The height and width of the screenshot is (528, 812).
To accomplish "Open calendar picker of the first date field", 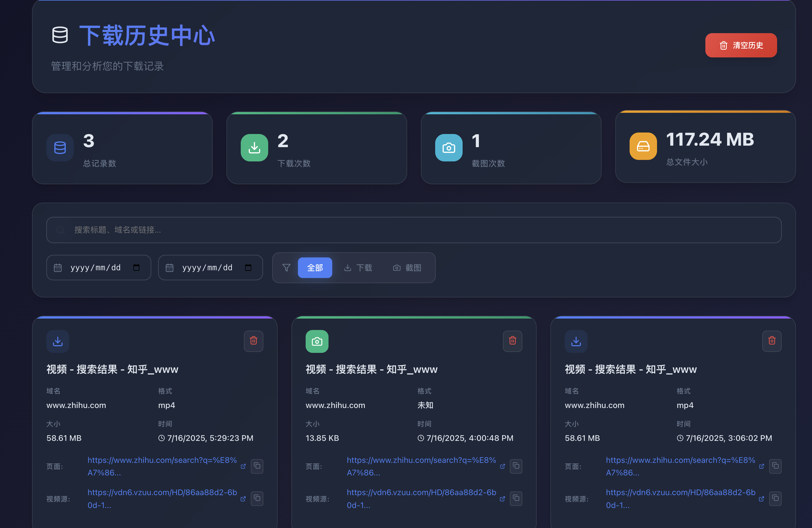I will (x=136, y=268).
